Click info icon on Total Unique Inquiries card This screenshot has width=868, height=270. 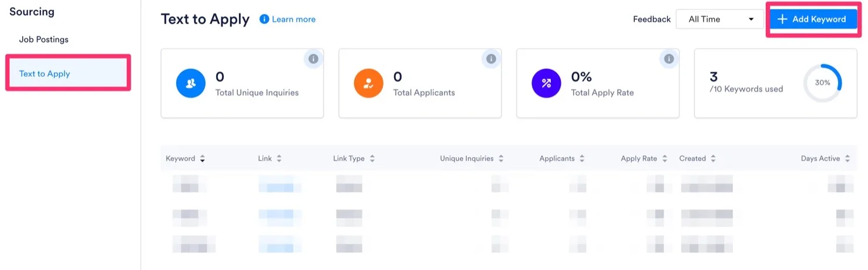pos(313,59)
